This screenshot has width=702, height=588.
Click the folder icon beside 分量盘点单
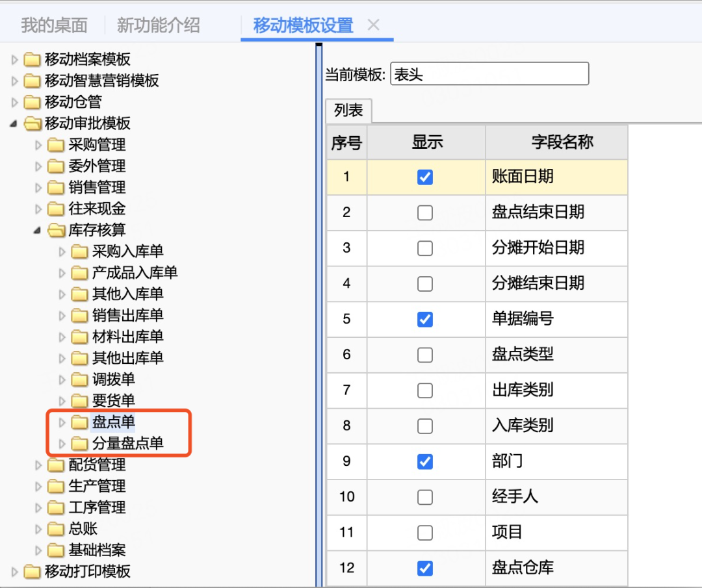point(79,444)
